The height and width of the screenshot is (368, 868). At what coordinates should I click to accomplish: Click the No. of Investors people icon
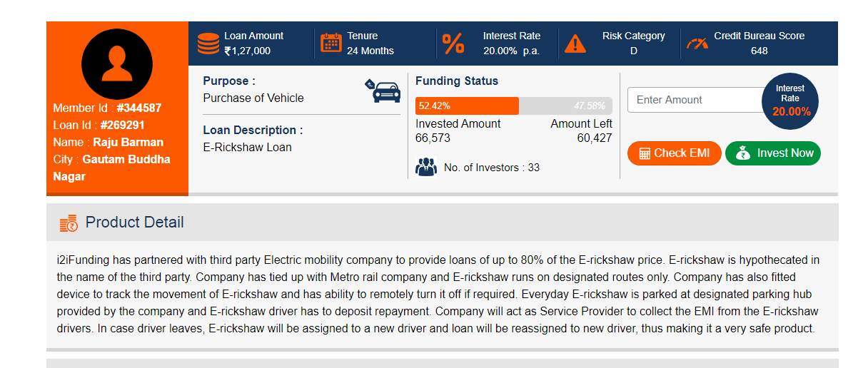pos(426,168)
